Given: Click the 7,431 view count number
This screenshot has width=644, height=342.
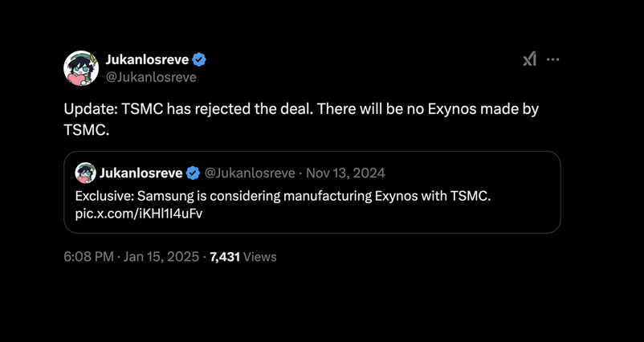Looking at the screenshot, I should pyautogui.click(x=225, y=257).
